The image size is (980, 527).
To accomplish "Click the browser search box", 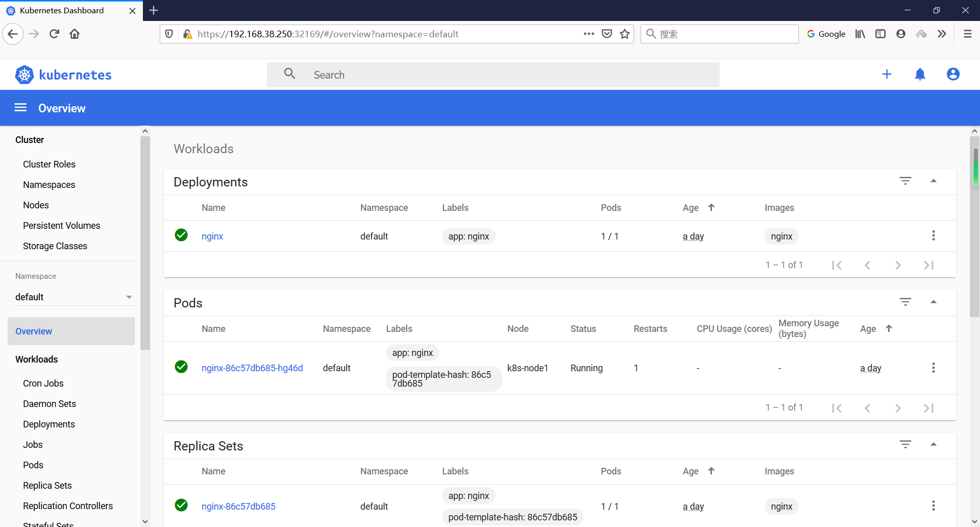I will pyautogui.click(x=719, y=34).
